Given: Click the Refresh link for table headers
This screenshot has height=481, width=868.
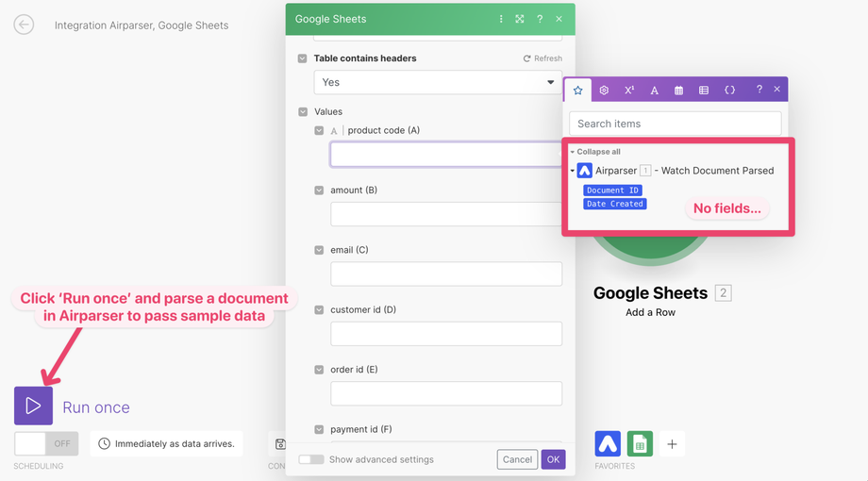Looking at the screenshot, I should (x=542, y=58).
